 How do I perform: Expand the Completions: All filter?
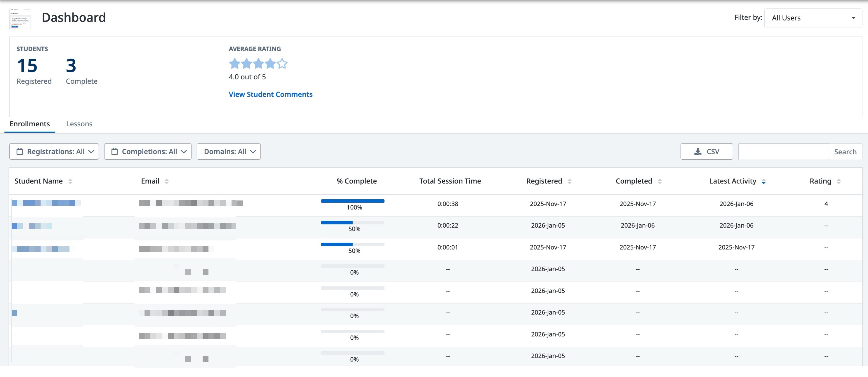coord(148,152)
